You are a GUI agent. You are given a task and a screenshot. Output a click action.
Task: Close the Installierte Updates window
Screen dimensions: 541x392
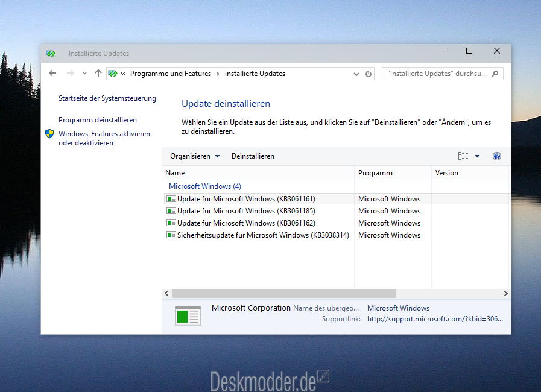click(497, 51)
